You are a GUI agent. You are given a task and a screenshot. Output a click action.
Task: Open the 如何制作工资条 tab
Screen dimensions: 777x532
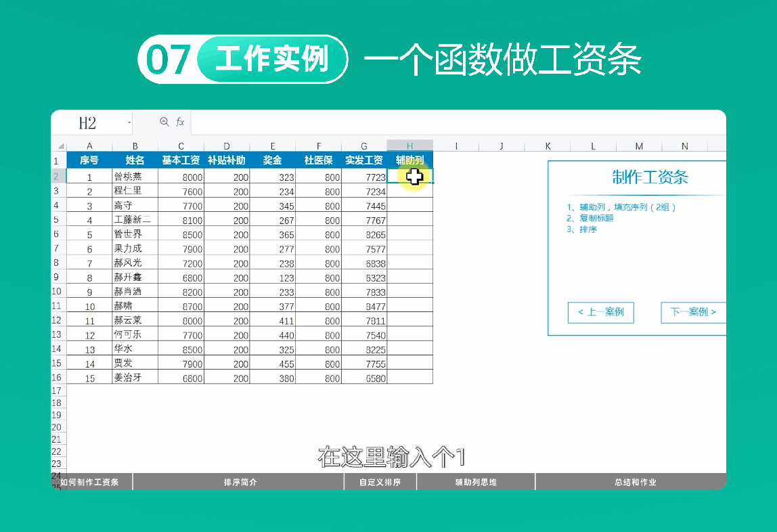tap(90, 482)
